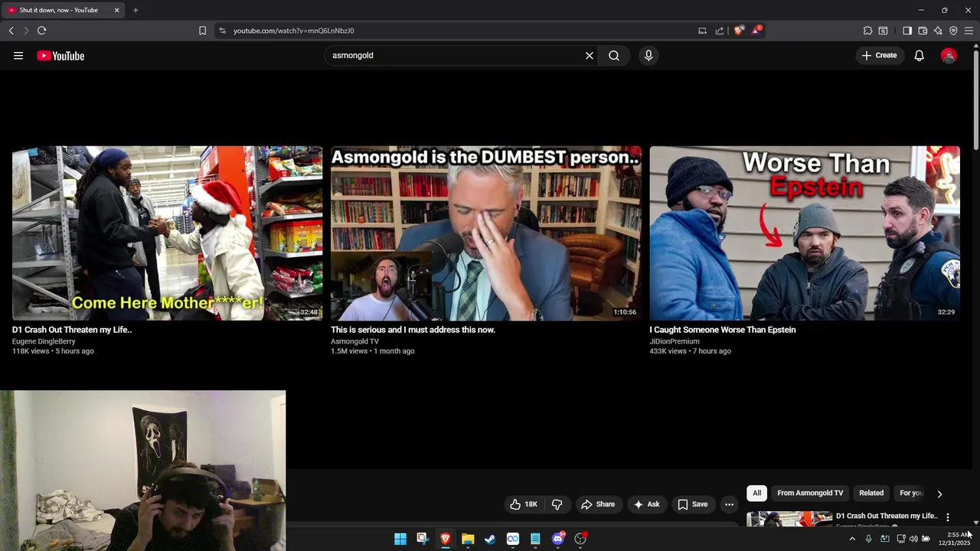Open OBS Studio from taskbar

tap(580, 539)
